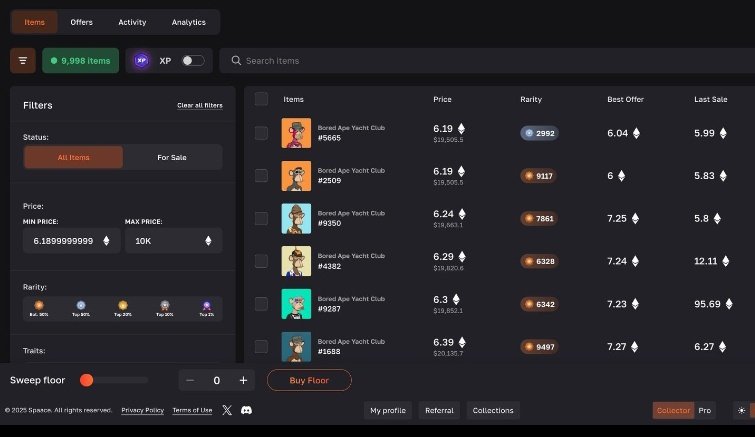Screen dimensions: 755x437
Task: Check the box for ape #9287
Action: pyautogui.click(x=261, y=304)
